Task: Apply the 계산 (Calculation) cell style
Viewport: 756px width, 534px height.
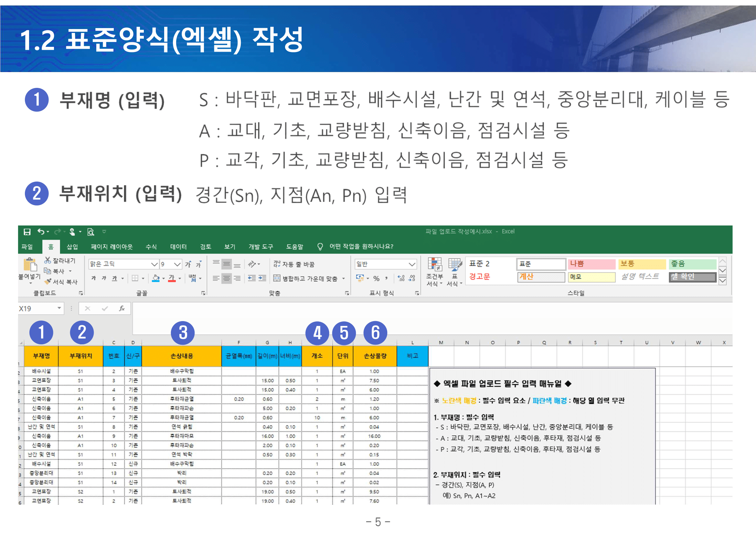Action: [541, 277]
